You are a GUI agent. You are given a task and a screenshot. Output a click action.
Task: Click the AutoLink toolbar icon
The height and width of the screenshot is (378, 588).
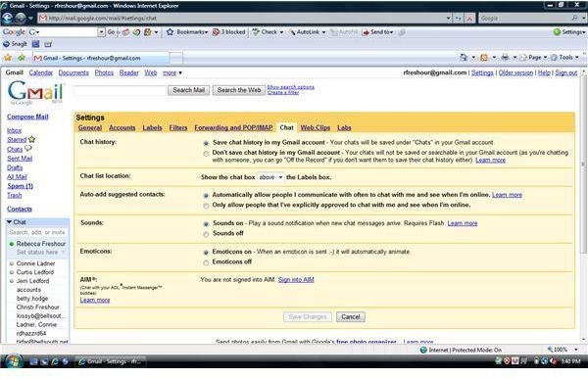(x=292, y=32)
